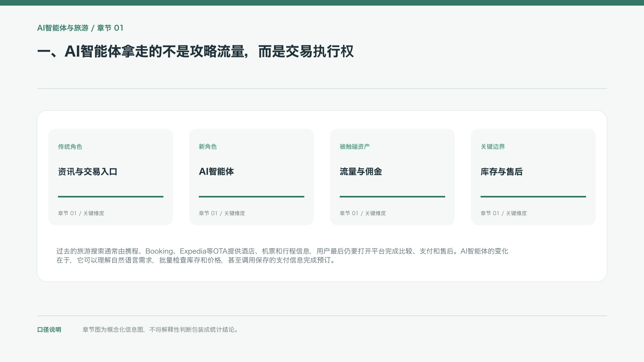Click the "口径说明" footer label
The height and width of the screenshot is (362, 644).
pos(49,330)
